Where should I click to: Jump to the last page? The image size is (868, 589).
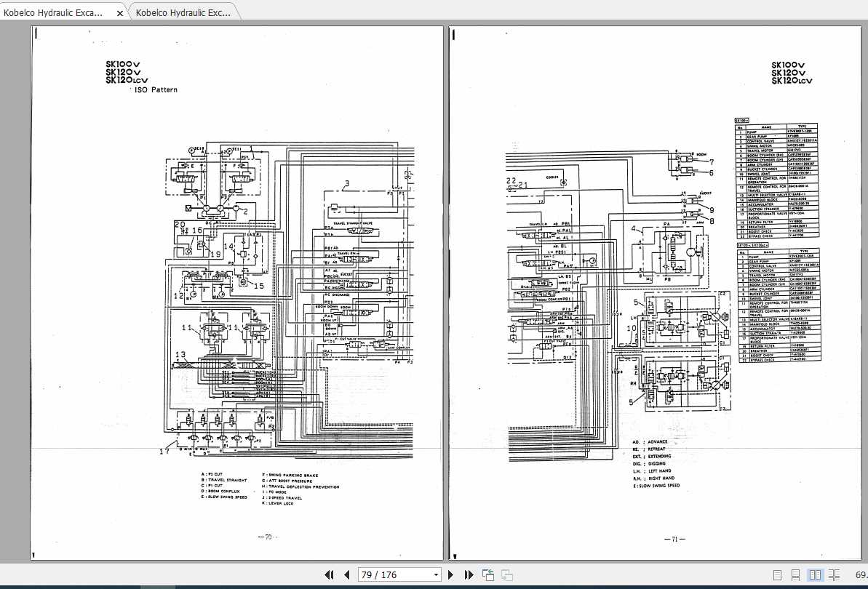[x=469, y=575]
